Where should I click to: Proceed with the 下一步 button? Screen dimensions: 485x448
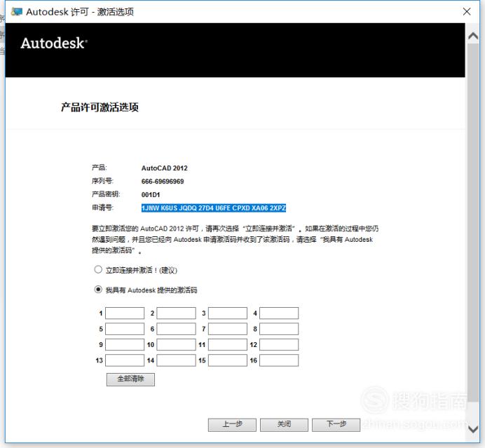(x=336, y=424)
